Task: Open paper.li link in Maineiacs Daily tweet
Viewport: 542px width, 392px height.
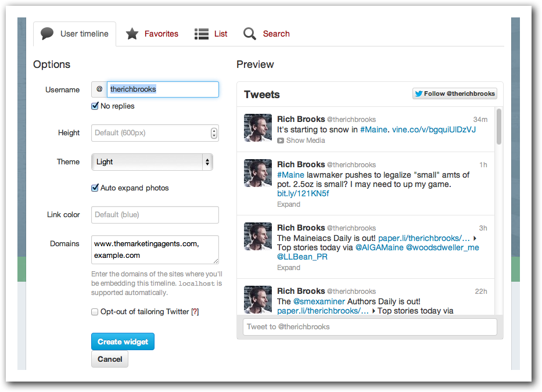Action: tap(424, 238)
